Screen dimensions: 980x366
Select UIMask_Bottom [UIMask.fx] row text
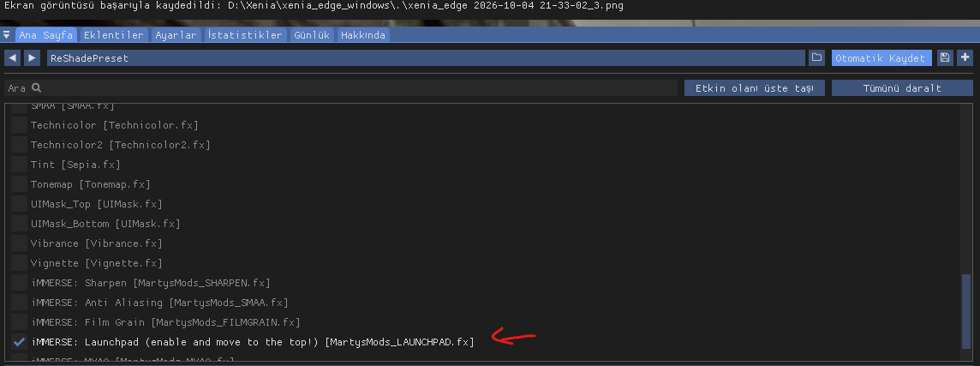105,224
